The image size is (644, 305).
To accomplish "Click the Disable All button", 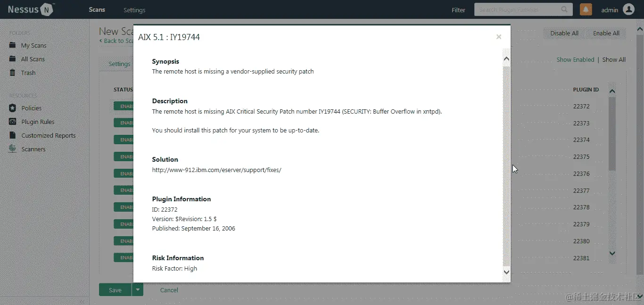I will [564, 33].
